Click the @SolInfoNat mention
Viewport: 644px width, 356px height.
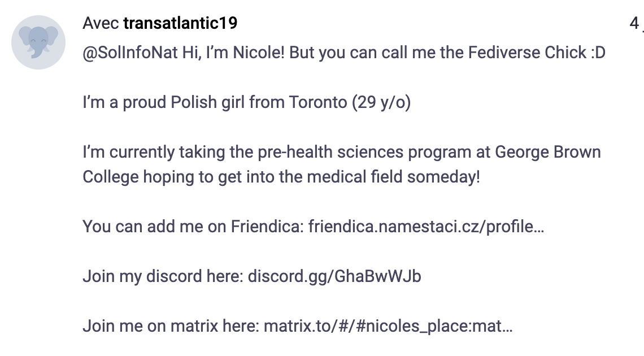point(130,53)
